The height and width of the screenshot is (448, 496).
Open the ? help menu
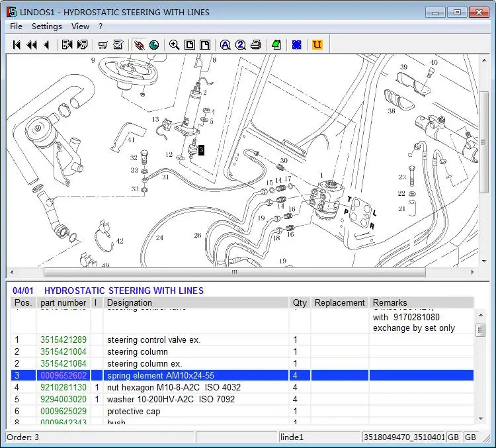point(101,26)
